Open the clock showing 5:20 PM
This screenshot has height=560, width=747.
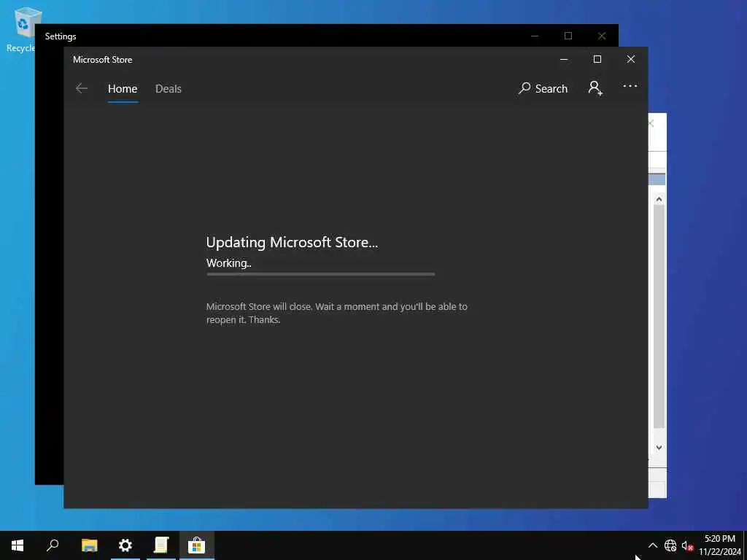click(x=720, y=545)
